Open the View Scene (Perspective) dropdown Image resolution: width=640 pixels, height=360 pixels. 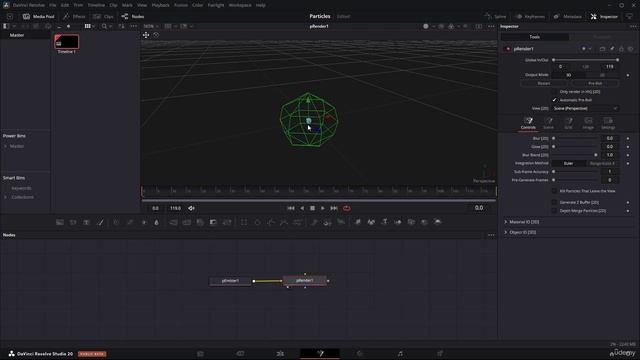[x=585, y=109]
